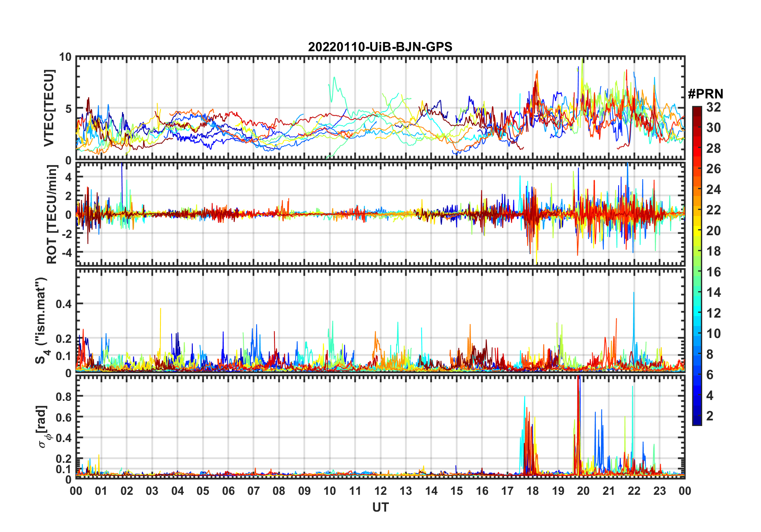Click the 18 hour tick label
This screenshot has height=532, width=761.
click(x=533, y=491)
